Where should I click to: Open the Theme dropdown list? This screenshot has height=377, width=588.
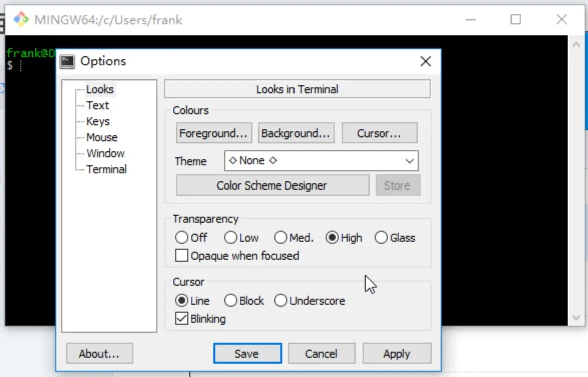coord(409,161)
